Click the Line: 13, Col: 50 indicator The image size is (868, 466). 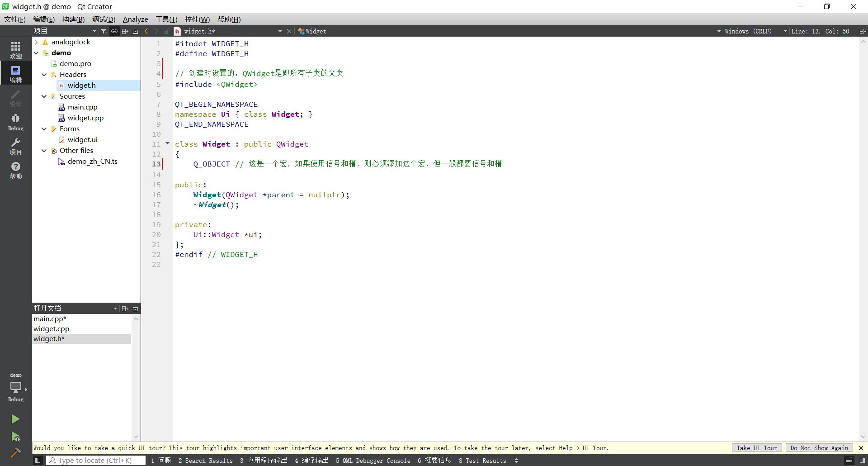[x=820, y=31]
